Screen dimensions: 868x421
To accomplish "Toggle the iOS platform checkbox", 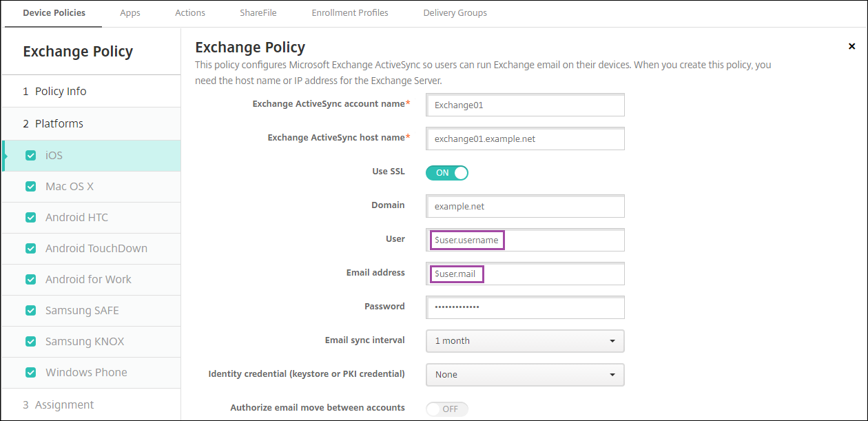I will click(30, 156).
